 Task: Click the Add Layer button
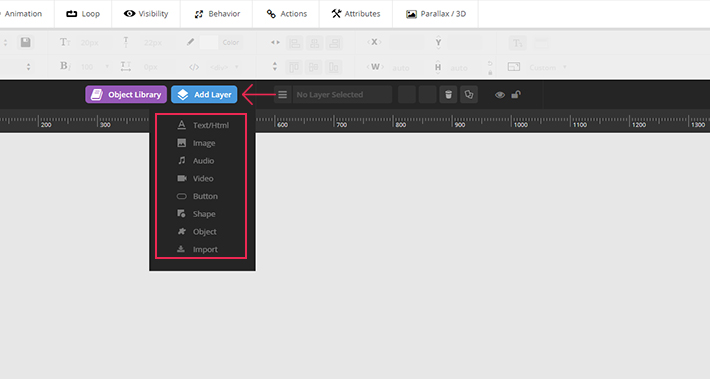click(204, 94)
